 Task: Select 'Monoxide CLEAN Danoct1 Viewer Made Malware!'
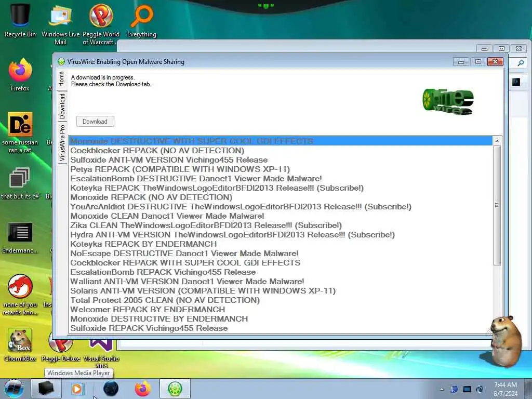pyautogui.click(x=280, y=216)
